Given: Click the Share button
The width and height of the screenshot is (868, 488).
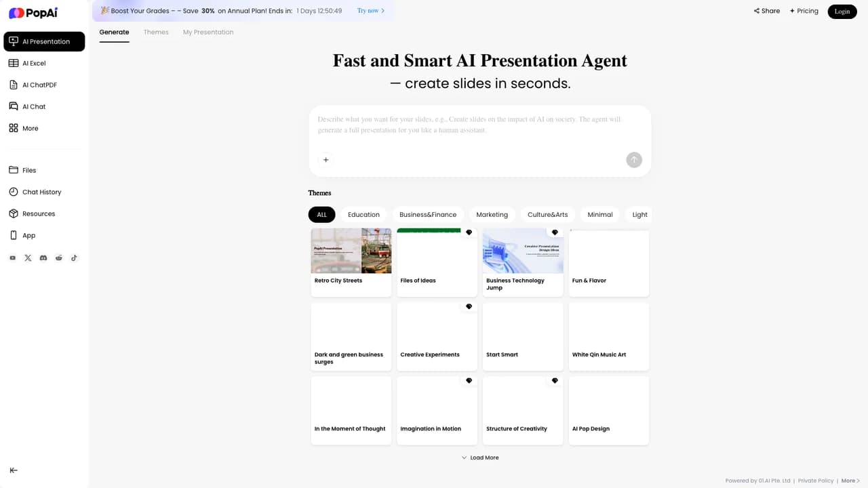Looking at the screenshot, I should click(x=767, y=11).
